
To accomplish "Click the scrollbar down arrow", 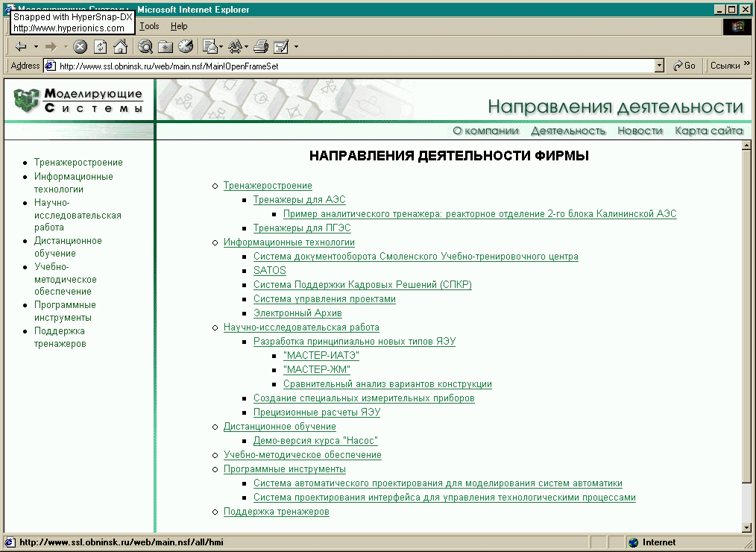I will pos(746,527).
